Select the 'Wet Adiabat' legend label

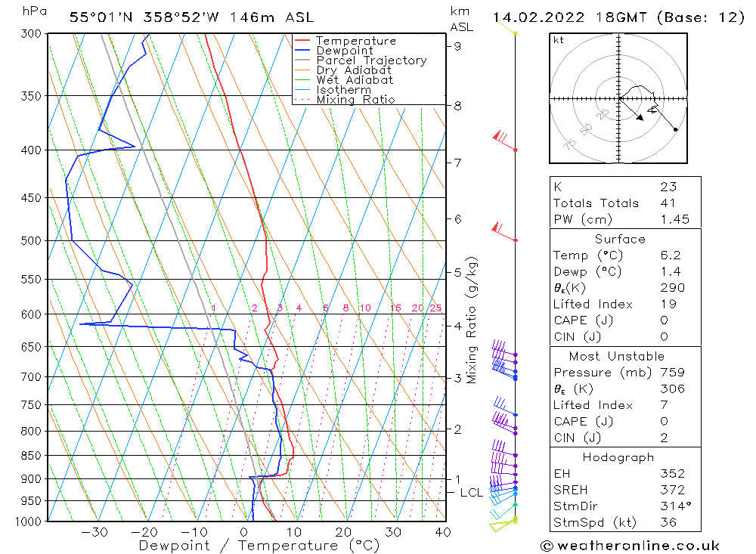point(355,80)
